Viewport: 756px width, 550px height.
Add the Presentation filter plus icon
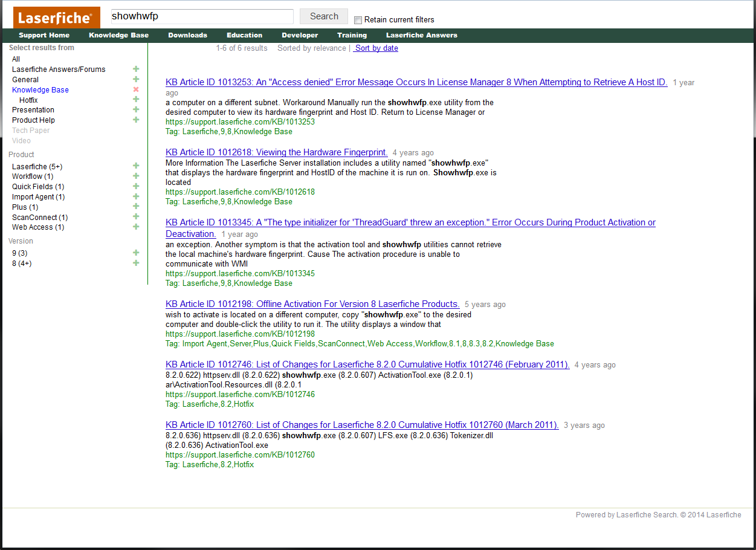pos(136,109)
